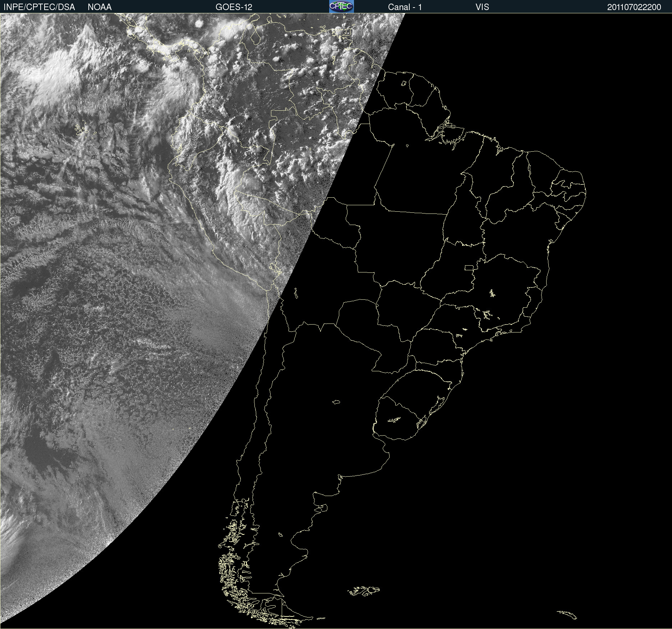This screenshot has width=672, height=629.
Task: Select the GOES-12 satellite label
Action: pyautogui.click(x=234, y=7)
